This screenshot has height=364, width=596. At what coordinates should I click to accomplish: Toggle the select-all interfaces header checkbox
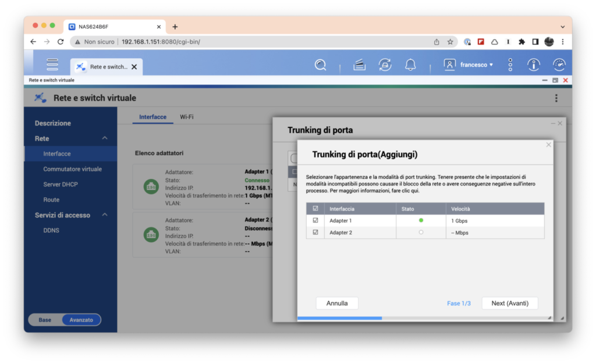(315, 208)
